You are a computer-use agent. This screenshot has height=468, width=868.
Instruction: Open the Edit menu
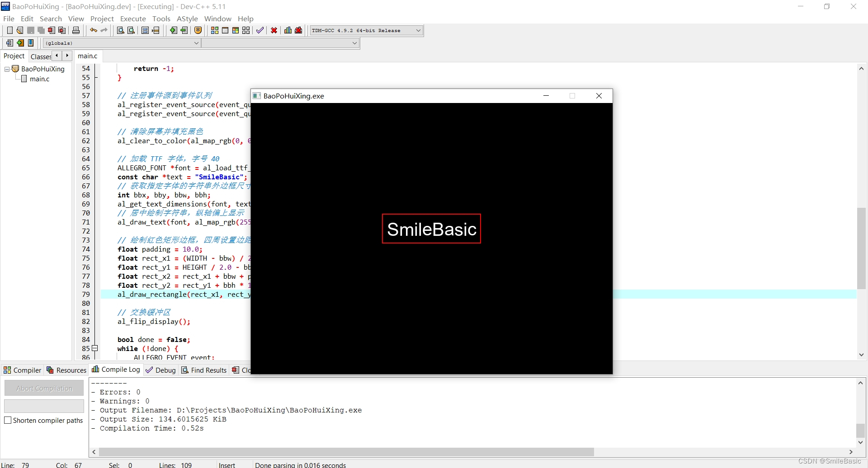tap(27, 19)
